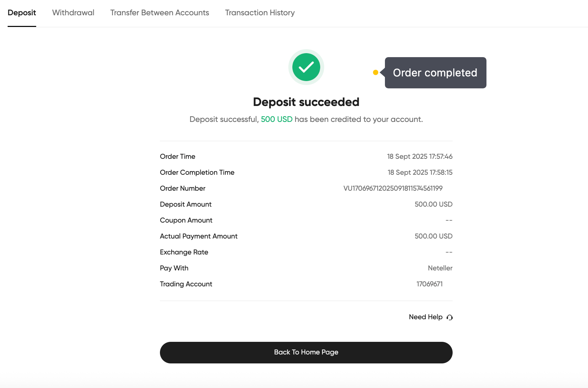View the Transaction History tab
588x388 pixels.
(x=260, y=13)
